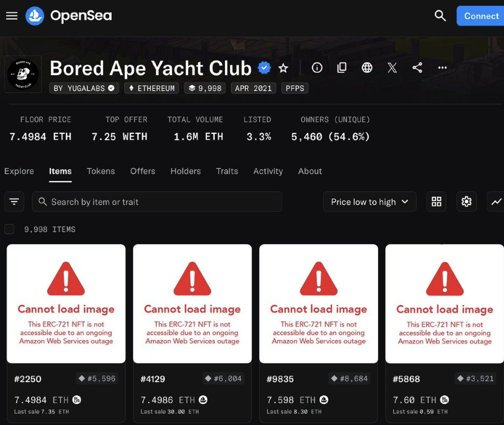This screenshot has height=425, width=504.
Task: Click the ETHEREUM chain chip
Action: point(151,88)
